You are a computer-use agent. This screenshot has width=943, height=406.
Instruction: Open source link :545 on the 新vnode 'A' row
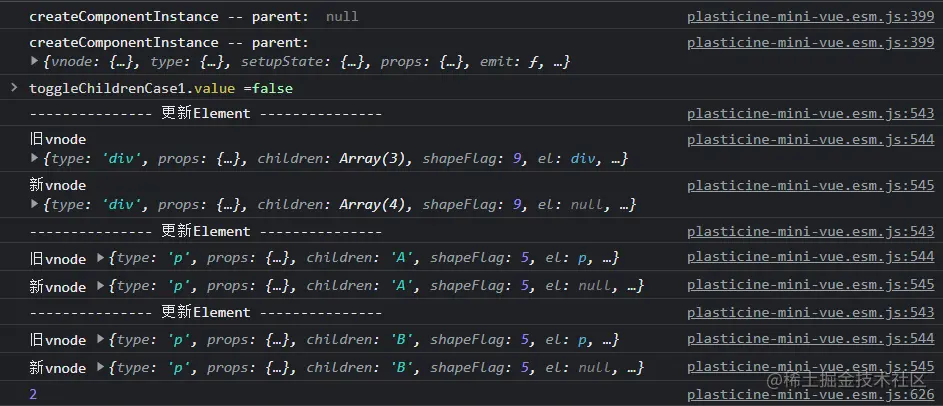pyautogui.click(x=811, y=285)
